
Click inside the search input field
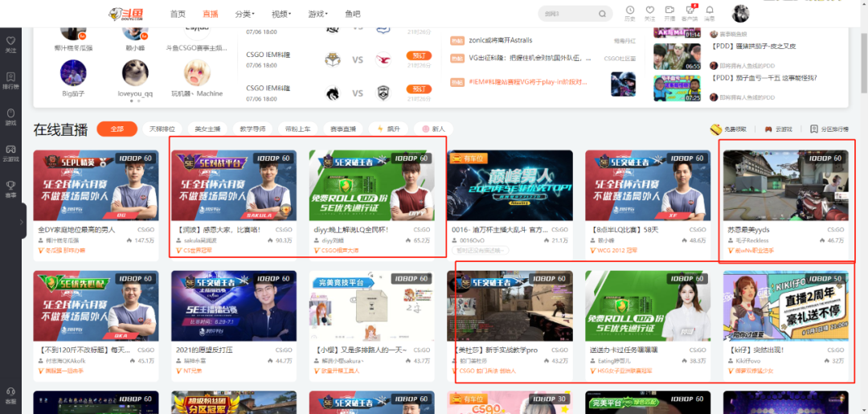tap(570, 14)
